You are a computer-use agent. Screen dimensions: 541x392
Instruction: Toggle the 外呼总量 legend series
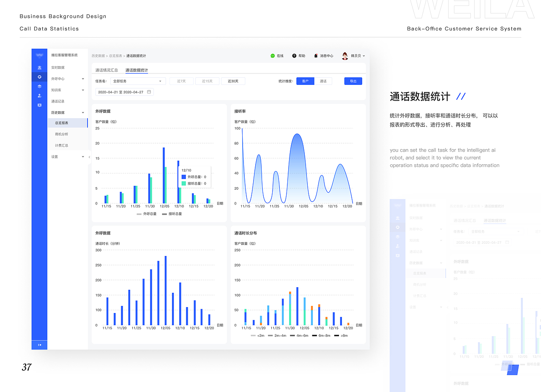(x=147, y=214)
